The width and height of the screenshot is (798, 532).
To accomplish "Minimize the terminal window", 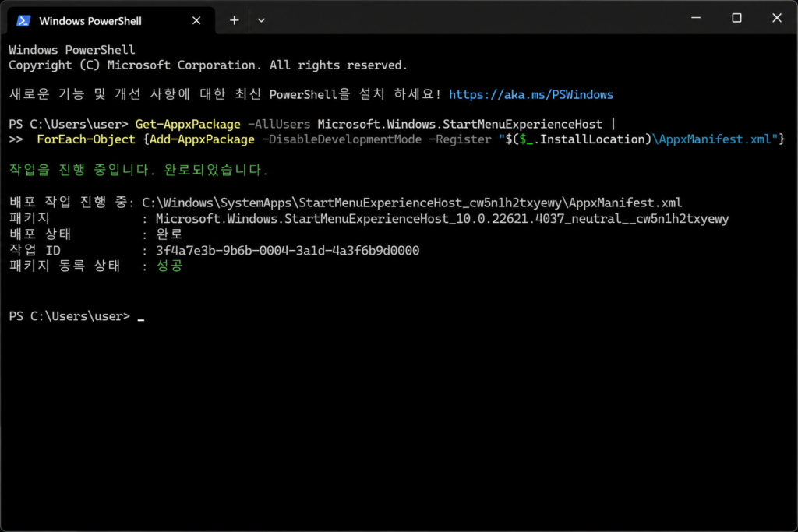I will click(x=696, y=18).
